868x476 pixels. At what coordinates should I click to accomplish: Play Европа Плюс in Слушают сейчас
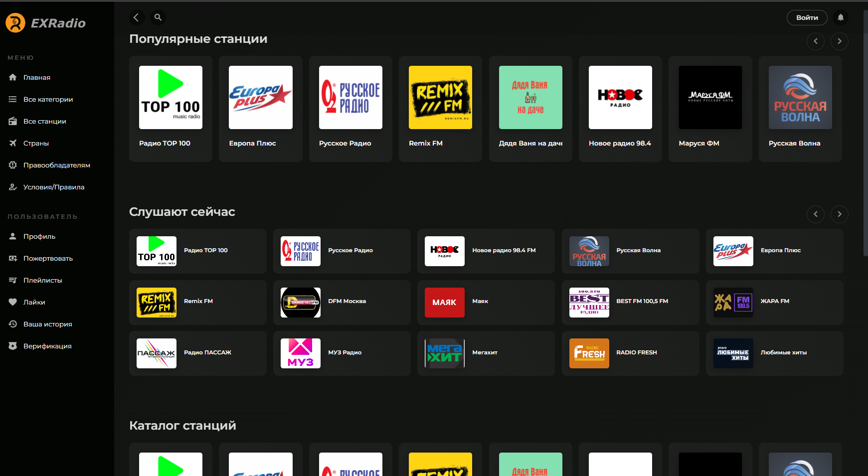(x=775, y=251)
